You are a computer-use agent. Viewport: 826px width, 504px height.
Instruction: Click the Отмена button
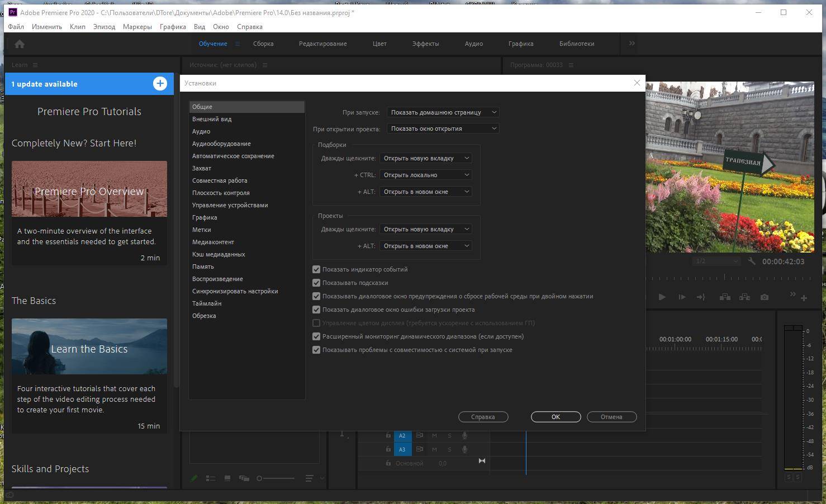(611, 417)
